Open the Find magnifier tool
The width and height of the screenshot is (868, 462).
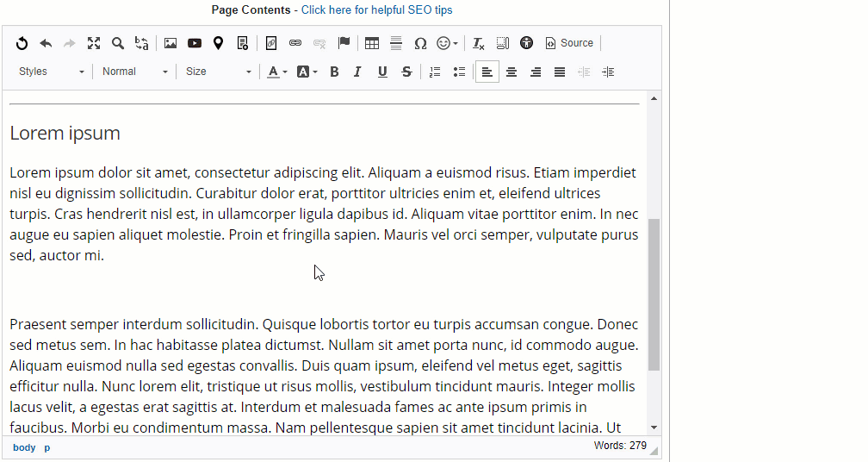[x=117, y=43]
